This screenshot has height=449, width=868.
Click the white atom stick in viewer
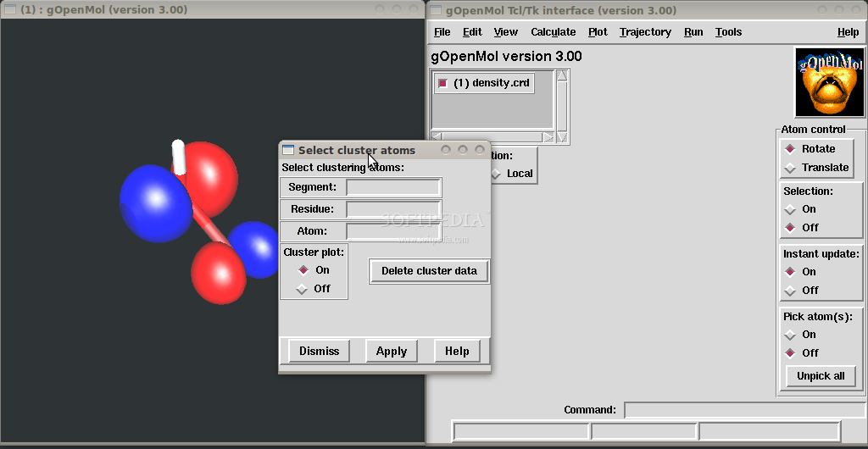(x=178, y=157)
